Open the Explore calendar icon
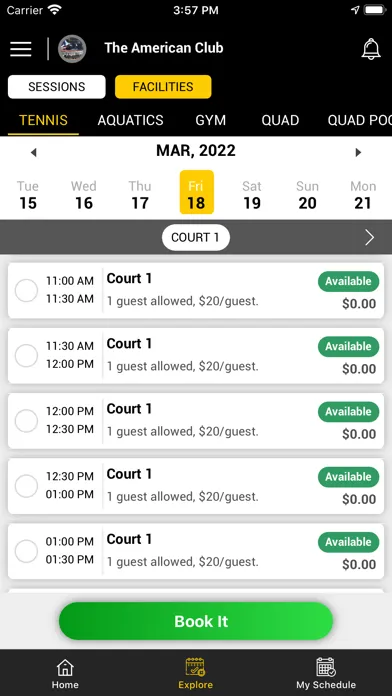This screenshot has width=392, height=696. [x=195, y=667]
